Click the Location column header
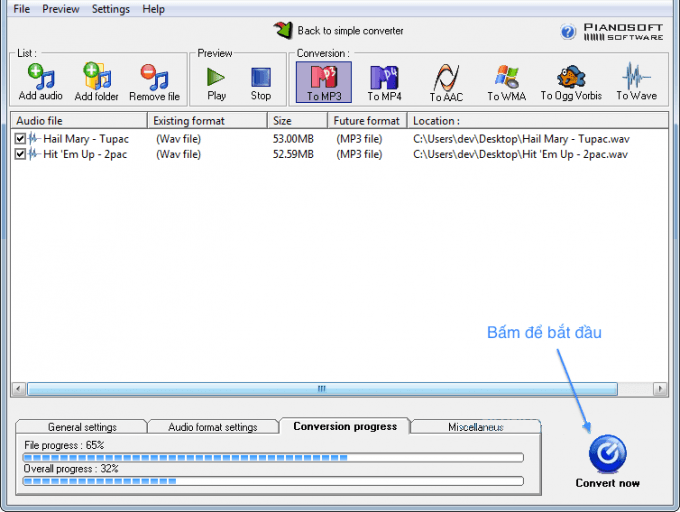 (538, 121)
